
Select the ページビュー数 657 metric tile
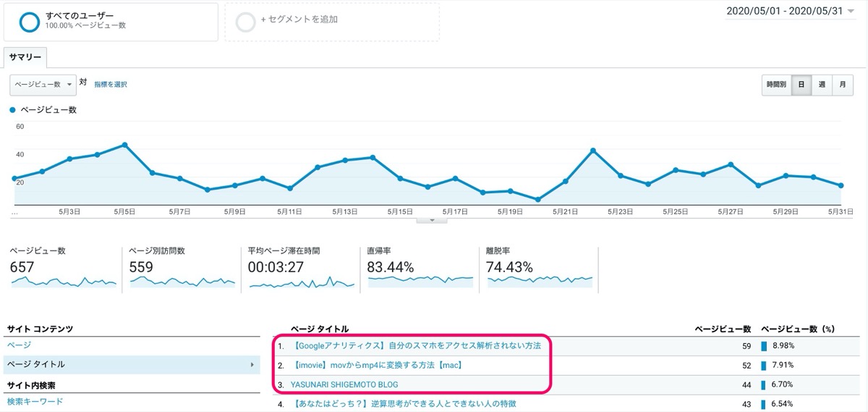[64, 269]
